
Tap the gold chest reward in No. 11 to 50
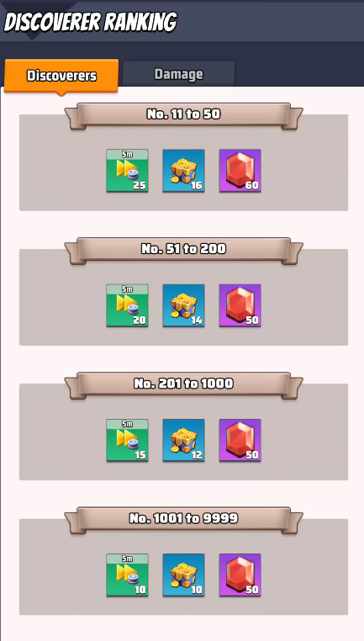click(x=183, y=171)
